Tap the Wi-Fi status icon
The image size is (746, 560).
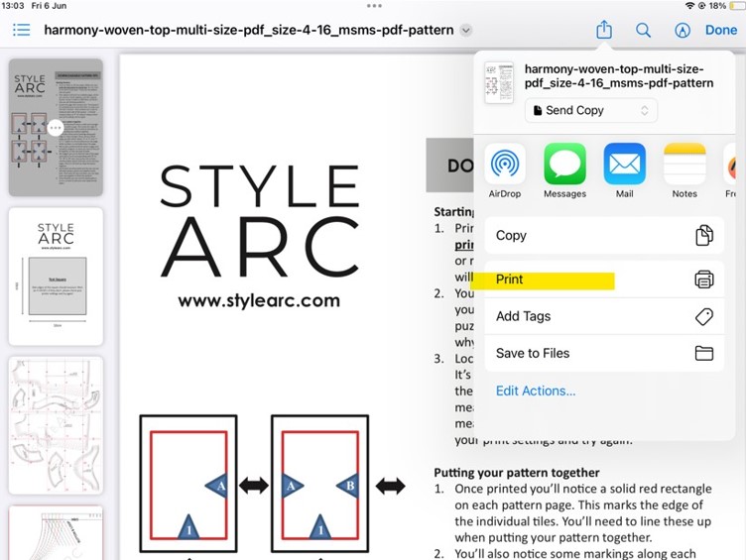click(x=689, y=6)
